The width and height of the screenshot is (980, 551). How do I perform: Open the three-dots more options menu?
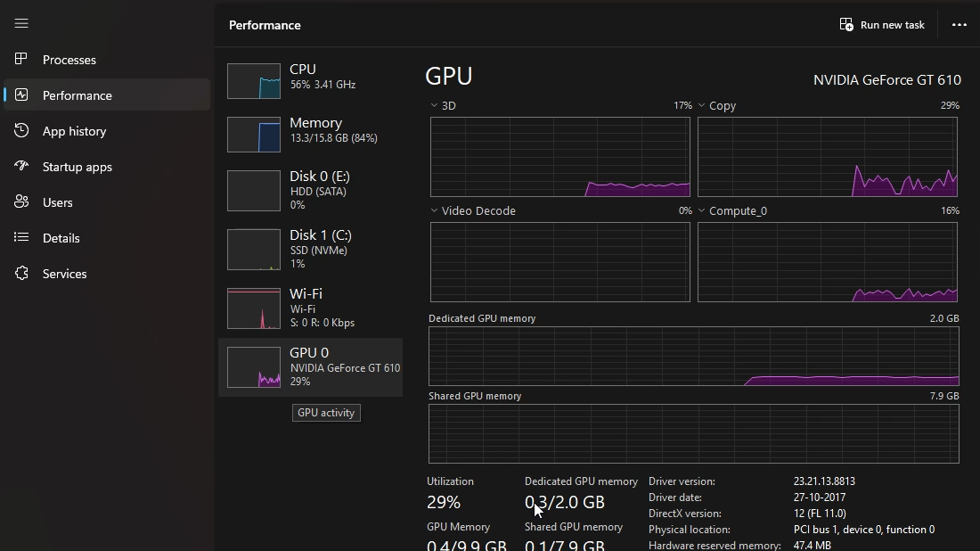pyautogui.click(x=960, y=24)
